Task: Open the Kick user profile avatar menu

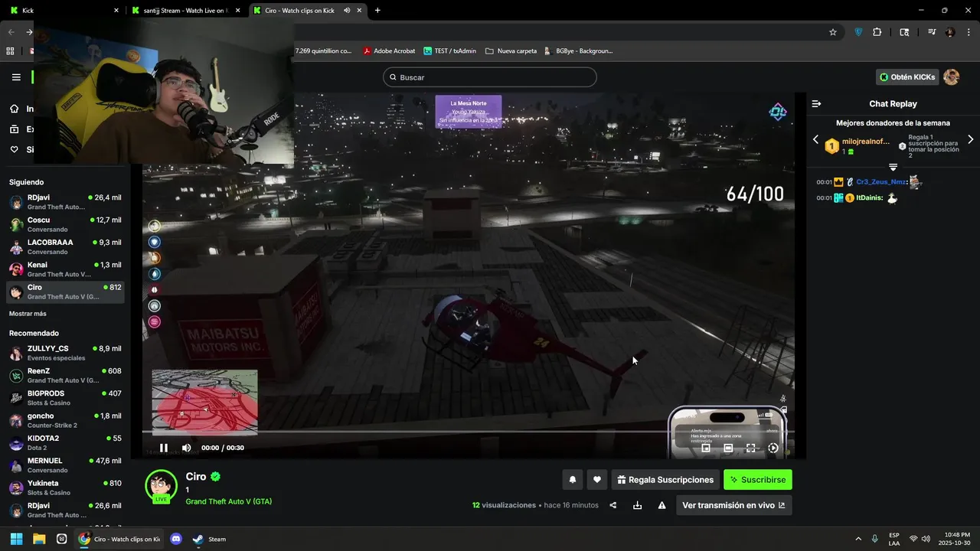Action: (951, 77)
